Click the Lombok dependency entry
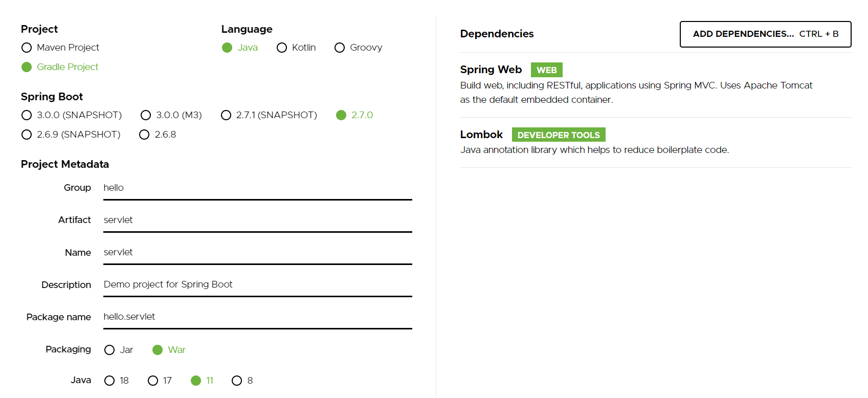 [655, 142]
